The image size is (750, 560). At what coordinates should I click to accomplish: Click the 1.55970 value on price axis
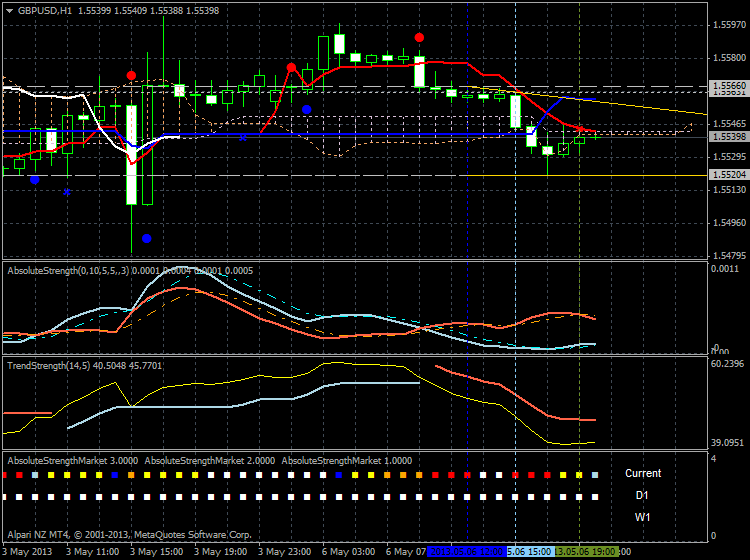pos(729,25)
